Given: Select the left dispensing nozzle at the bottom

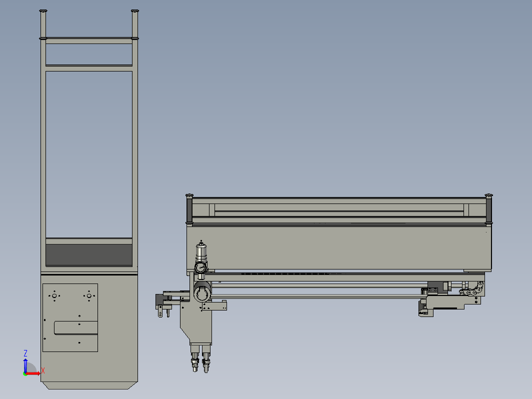Looking at the screenshot, I should [195, 362].
